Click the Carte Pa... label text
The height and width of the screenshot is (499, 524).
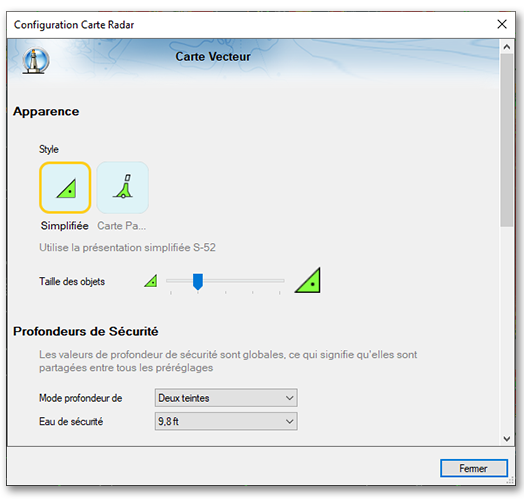pos(122,226)
